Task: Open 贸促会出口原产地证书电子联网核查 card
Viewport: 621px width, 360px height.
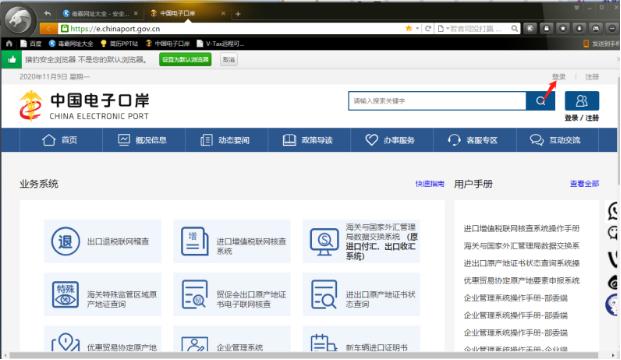Action: pos(232,294)
